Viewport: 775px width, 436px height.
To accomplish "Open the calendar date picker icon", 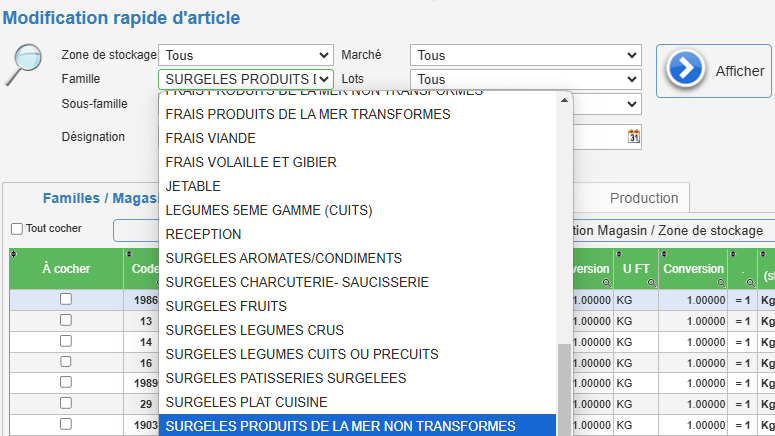I will [x=634, y=136].
